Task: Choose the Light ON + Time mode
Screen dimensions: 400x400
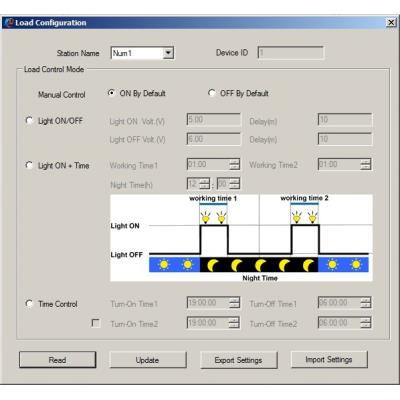Action: pos(29,165)
